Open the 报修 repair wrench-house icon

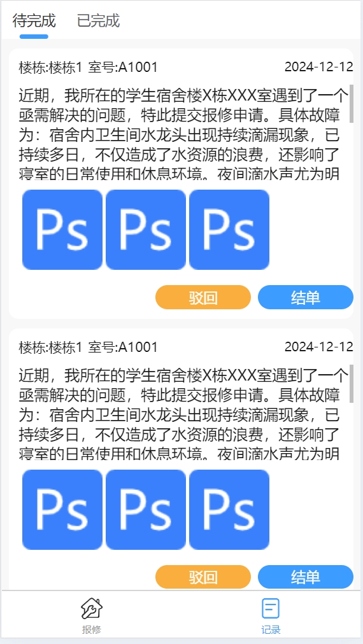click(x=91, y=608)
